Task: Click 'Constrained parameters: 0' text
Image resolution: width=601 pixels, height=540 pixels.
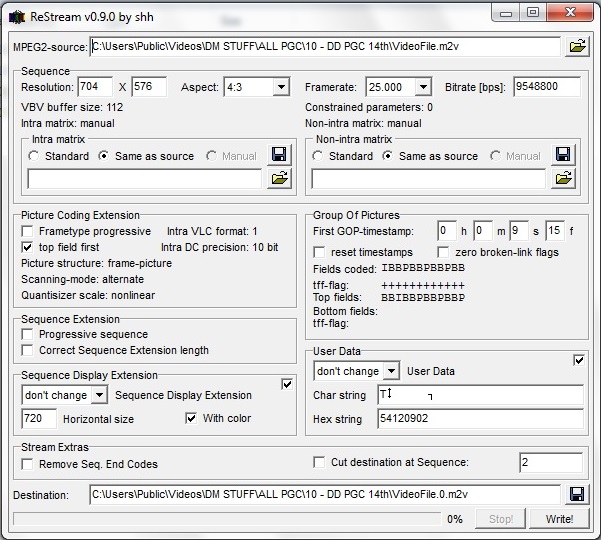Action: pyautogui.click(x=369, y=107)
